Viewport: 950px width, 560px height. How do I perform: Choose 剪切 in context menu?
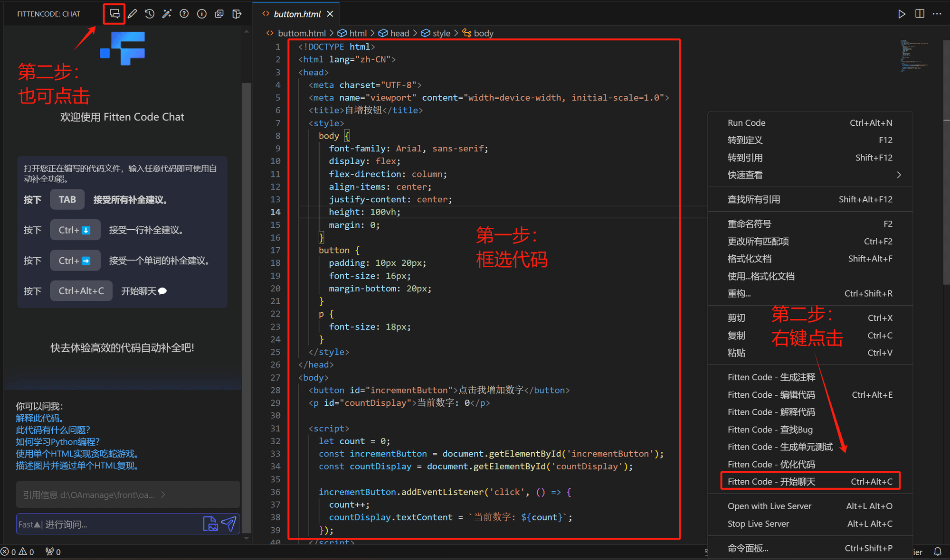click(810, 318)
